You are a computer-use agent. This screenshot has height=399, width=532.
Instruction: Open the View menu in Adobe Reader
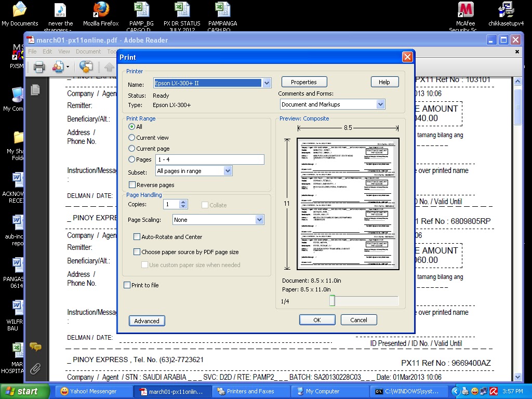coord(64,51)
